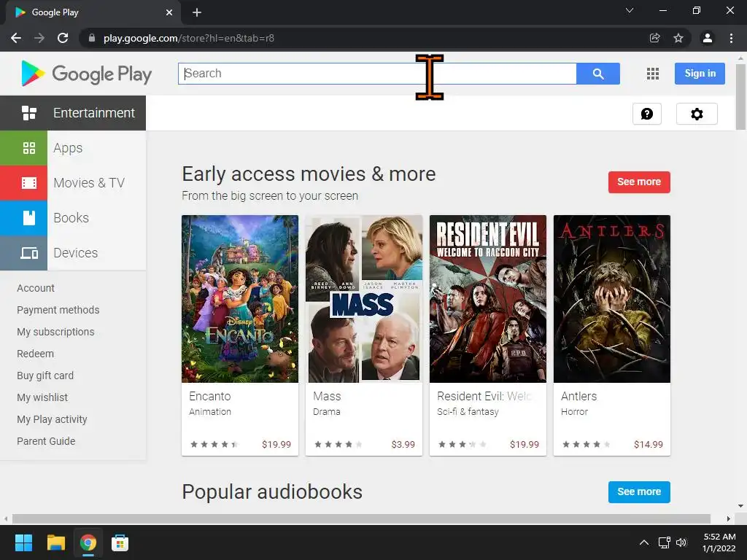Open the taskbar clock and date
747x560 pixels.
coord(719,542)
